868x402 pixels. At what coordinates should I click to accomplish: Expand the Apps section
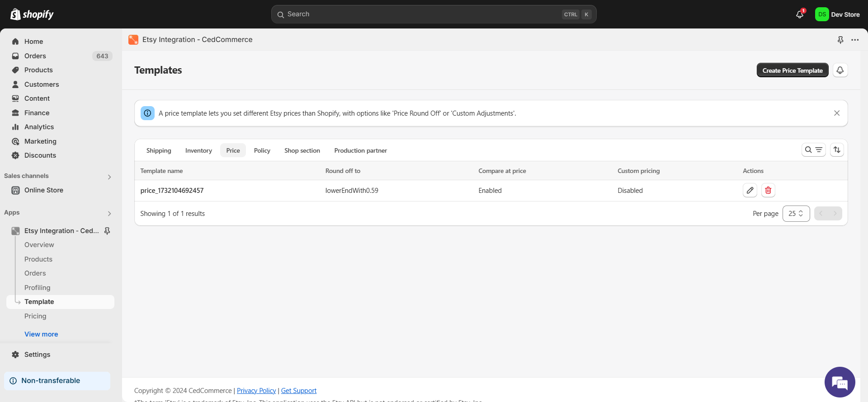click(x=109, y=213)
